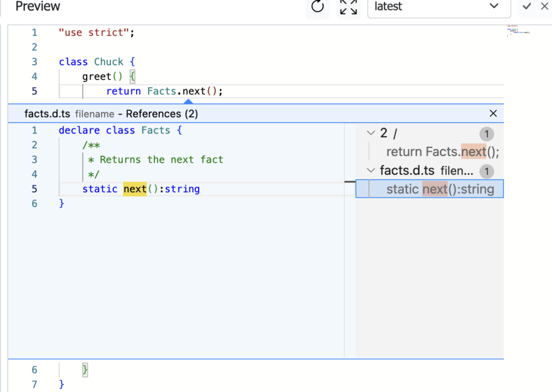Toggle fullscreen with the expand arrows icon

[x=348, y=7]
